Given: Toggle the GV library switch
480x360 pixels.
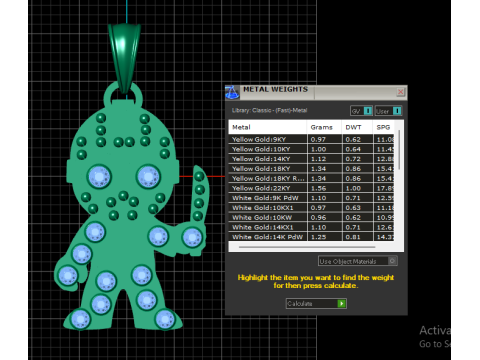Looking at the screenshot, I should click(361, 111).
